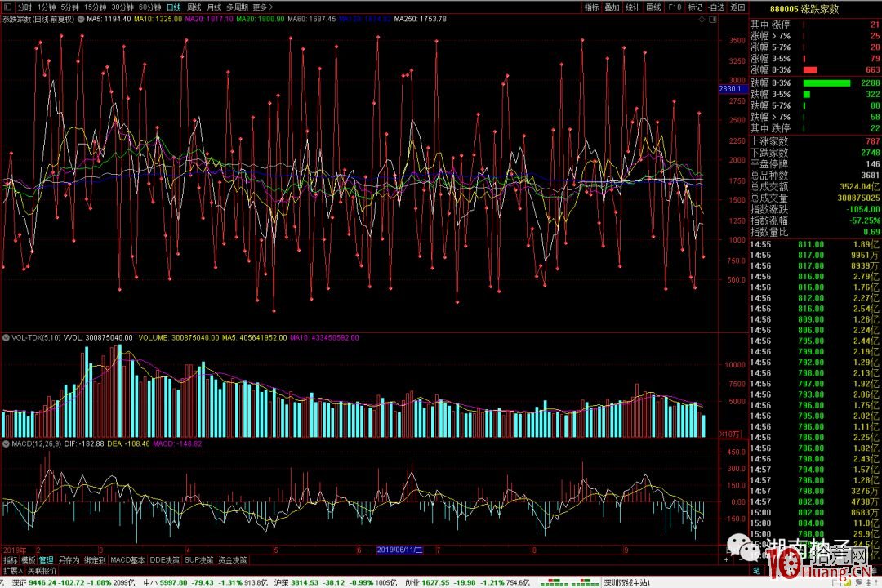Click the diamond icon at chart top-right
The height and width of the screenshot is (588, 882).
[x=702, y=18]
